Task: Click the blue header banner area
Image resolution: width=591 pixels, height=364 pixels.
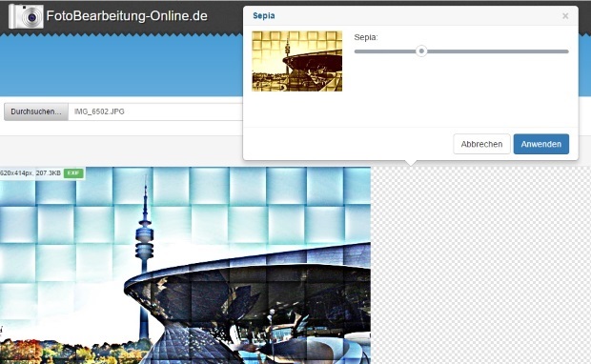Action: [121, 66]
